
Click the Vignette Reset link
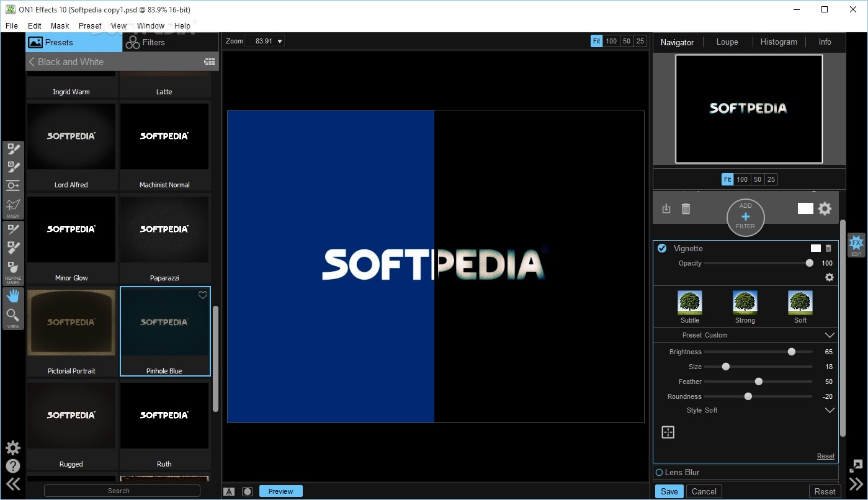pyautogui.click(x=826, y=456)
